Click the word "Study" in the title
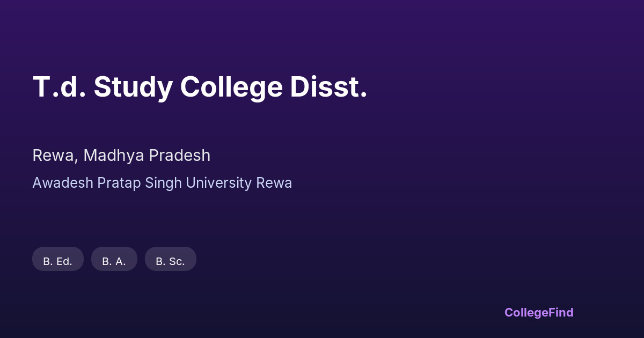This screenshot has height=338, width=644. coord(133,87)
